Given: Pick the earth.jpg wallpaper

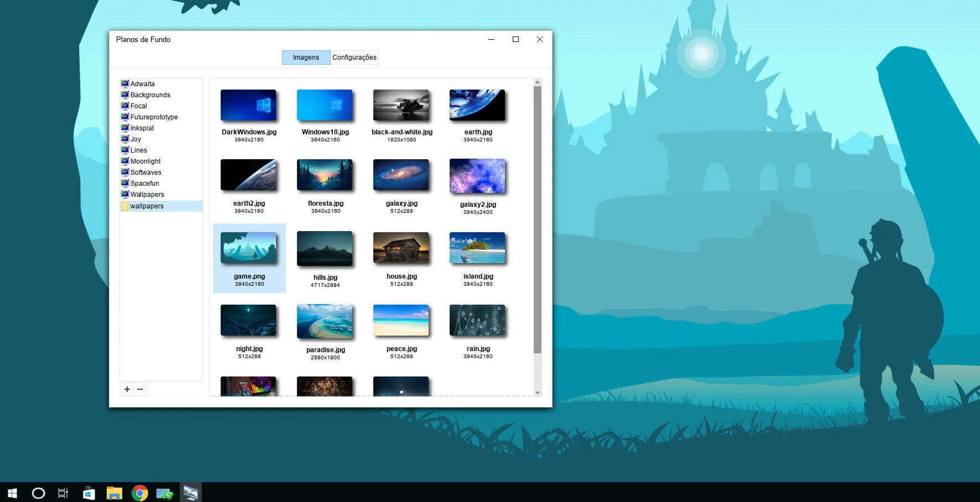Looking at the screenshot, I should (x=477, y=104).
